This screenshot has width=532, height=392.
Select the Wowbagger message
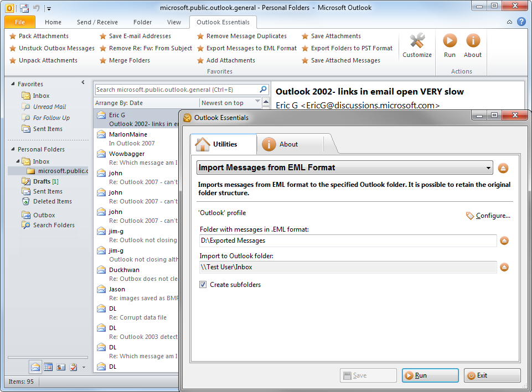point(136,158)
